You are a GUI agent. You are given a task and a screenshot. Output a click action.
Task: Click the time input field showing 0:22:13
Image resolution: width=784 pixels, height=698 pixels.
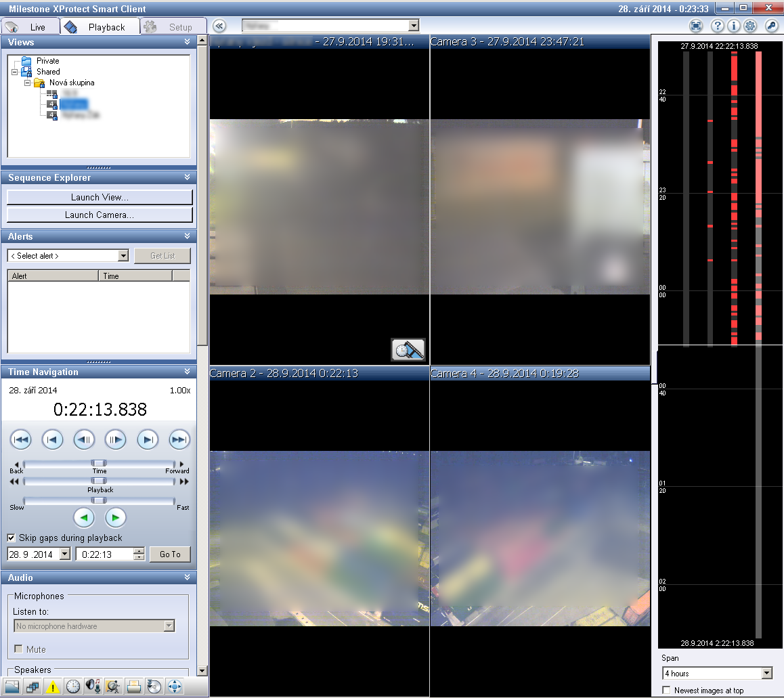tap(105, 554)
